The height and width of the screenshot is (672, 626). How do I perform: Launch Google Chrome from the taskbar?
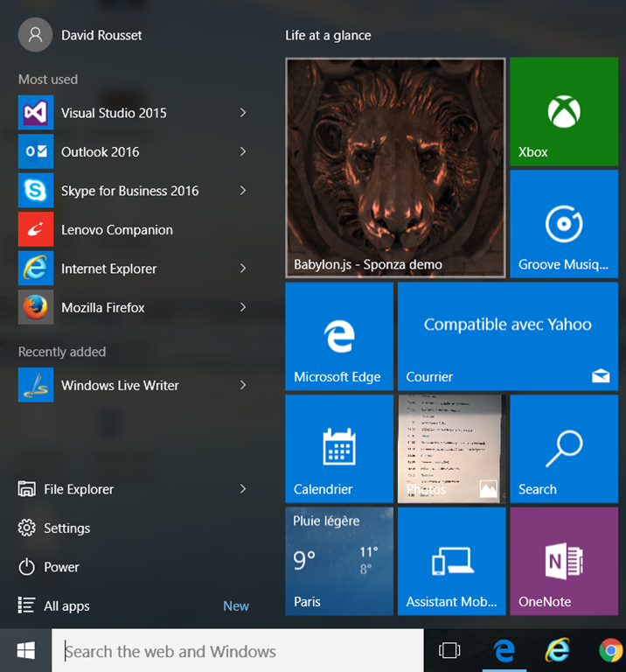611,651
